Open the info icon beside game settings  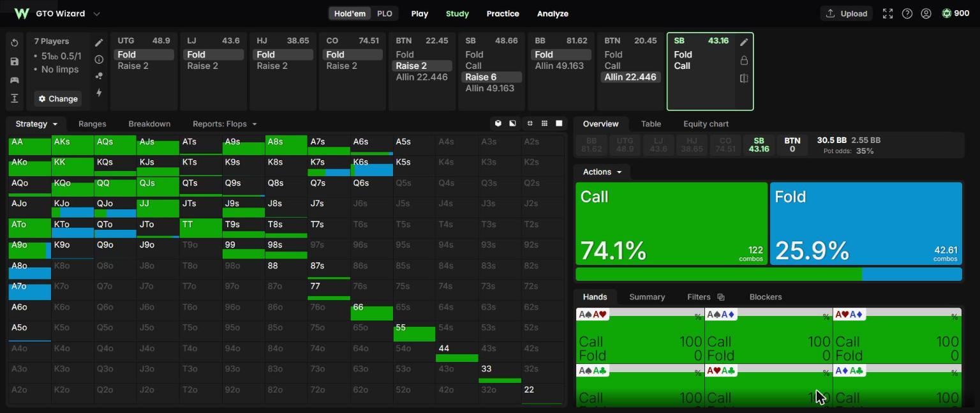(99, 59)
